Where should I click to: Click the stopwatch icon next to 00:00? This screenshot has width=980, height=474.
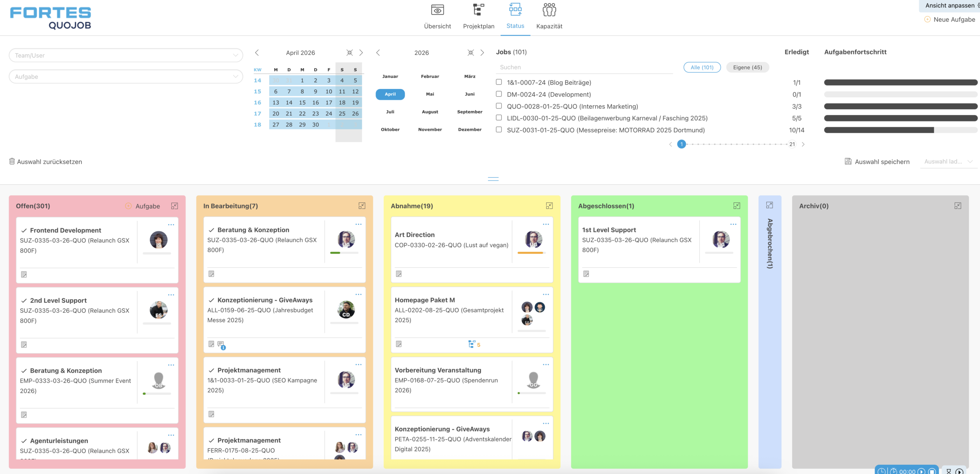click(894, 471)
